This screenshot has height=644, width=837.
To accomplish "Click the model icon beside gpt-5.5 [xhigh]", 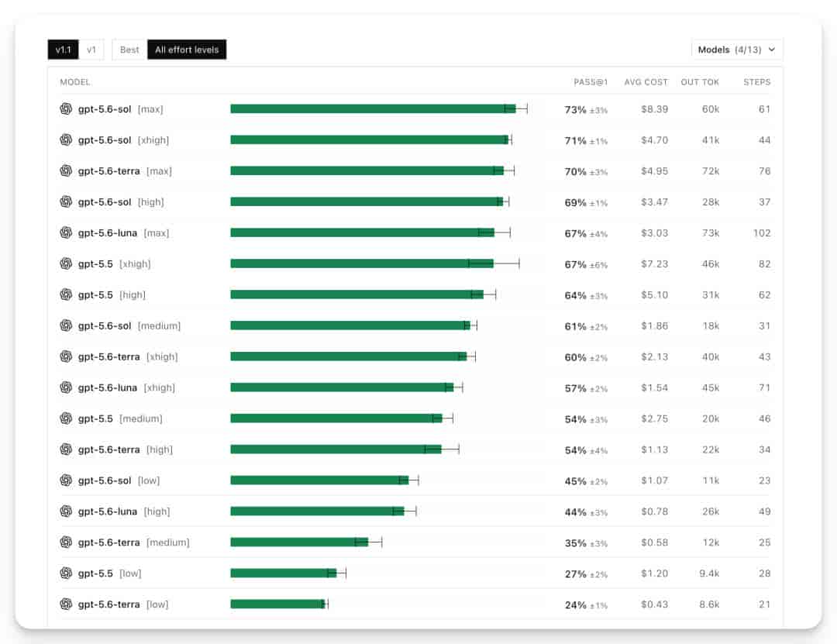I will [x=66, y=263].
